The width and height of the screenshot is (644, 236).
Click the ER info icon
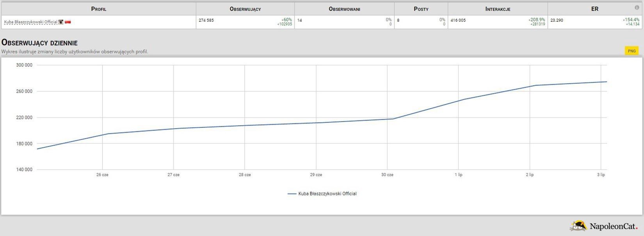click(x=637, y=7)
